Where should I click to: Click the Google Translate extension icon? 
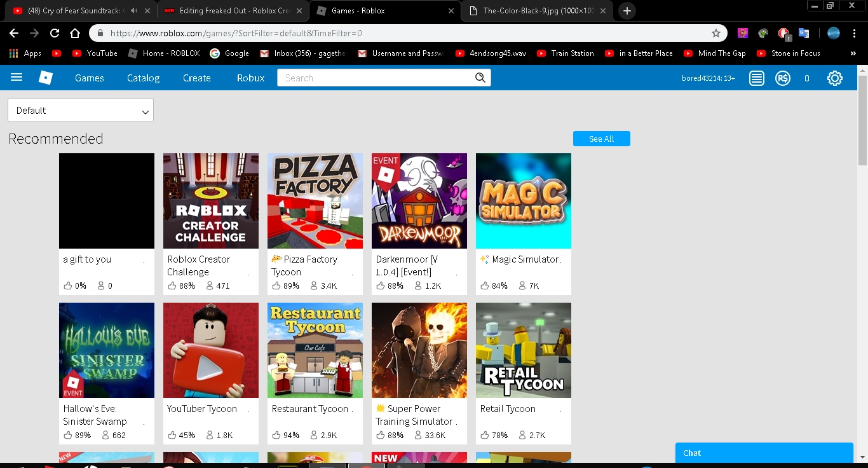pyautogui.click(x=804, y=33)
